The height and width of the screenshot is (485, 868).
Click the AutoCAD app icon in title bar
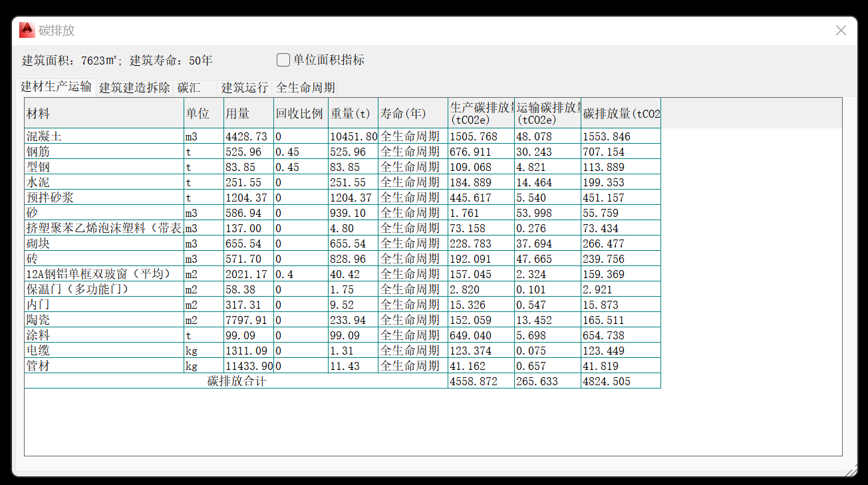(27, 30)
